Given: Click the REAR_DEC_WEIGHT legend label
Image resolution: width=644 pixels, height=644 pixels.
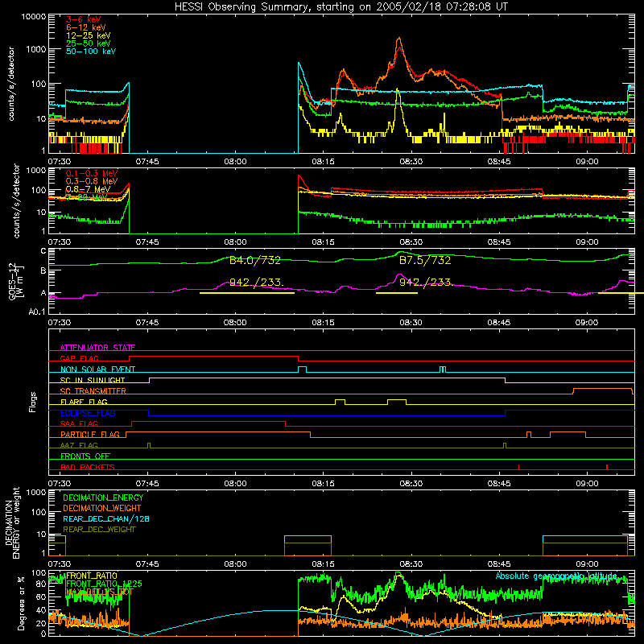Looking at the screenshot, I should (99, 530).
